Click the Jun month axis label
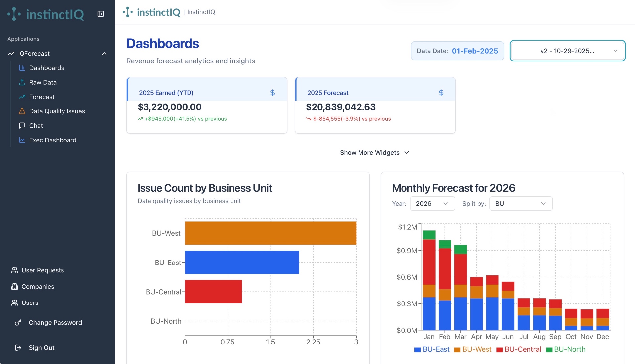The height and width of the screenshot is (364, 635). click(x=508, y=337)
